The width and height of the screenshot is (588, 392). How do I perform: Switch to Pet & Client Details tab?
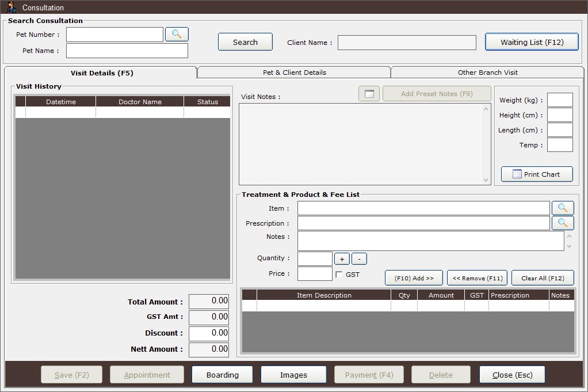click(294, 73)
